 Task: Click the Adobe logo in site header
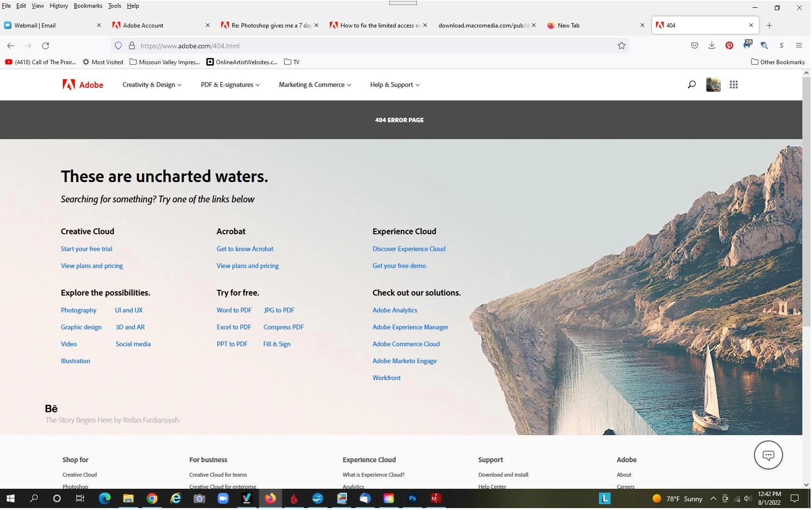point(83,85)
